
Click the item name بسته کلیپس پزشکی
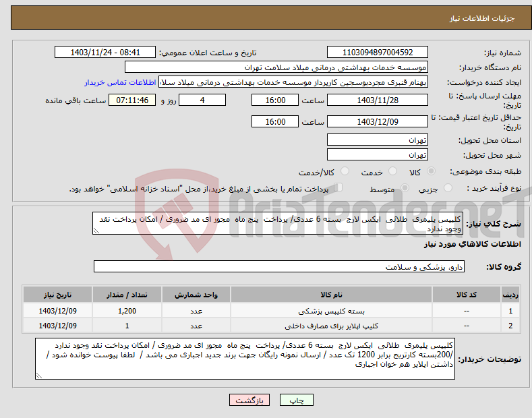pos(331,311)
